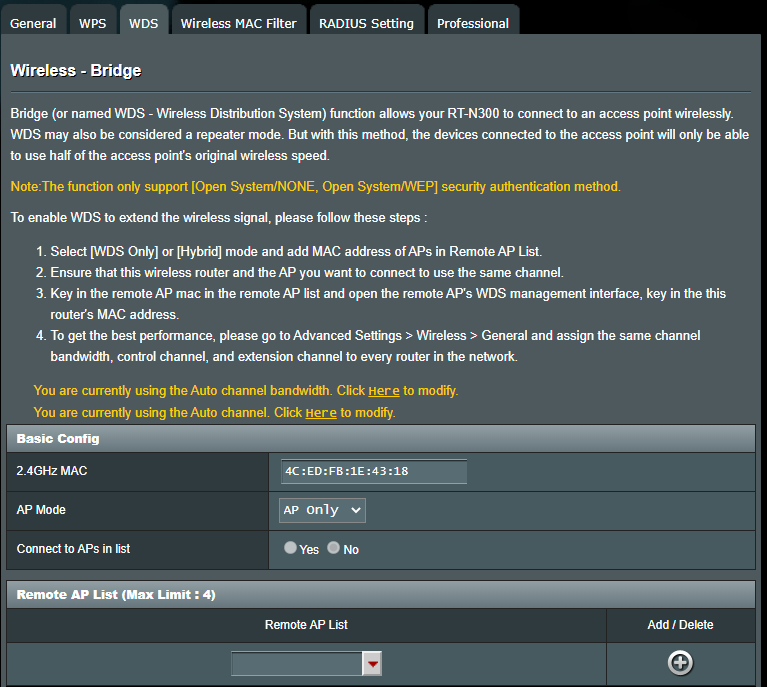This screenshot has width=767, height=687.
Task: Click the 2.4GHz MAC label
Action: click(x=52, y=471)
